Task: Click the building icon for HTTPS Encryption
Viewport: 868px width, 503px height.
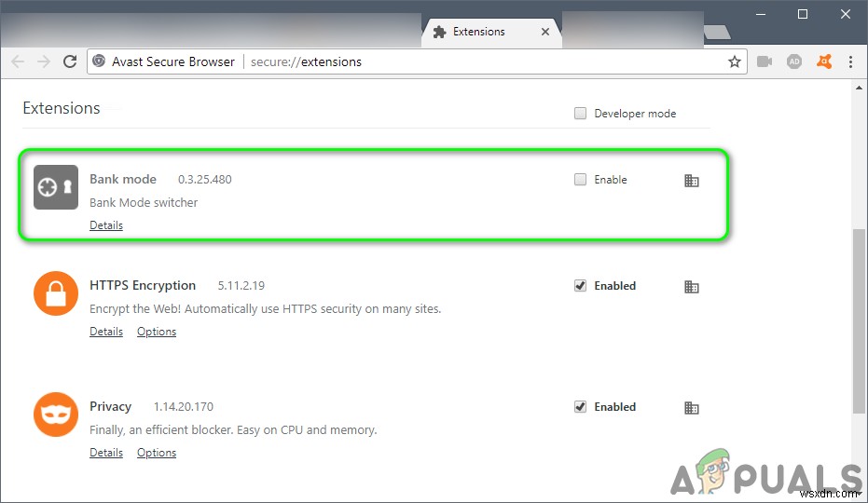Action: pyautogui.click(x=692, y=287)
